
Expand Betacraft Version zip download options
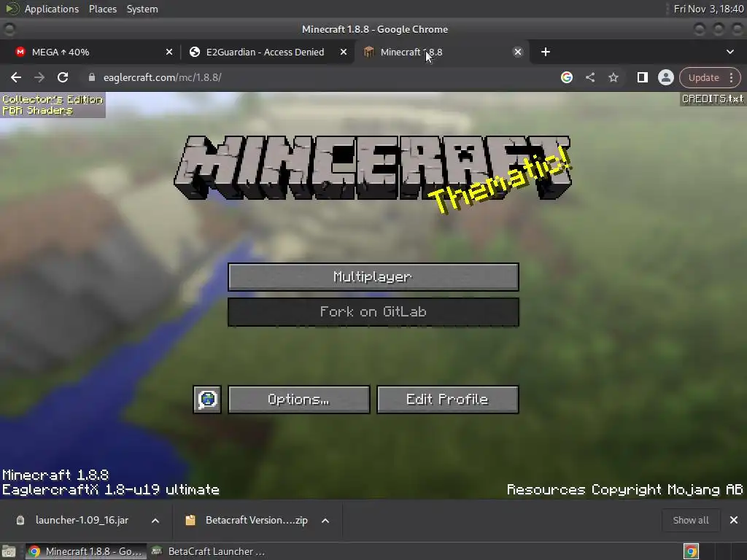[325, 521]
